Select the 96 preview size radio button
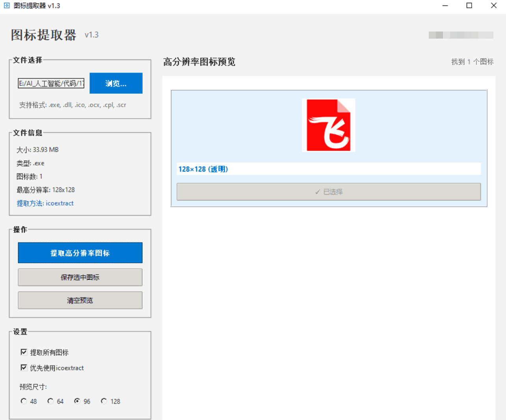Viewport: 506px width, 420px height. (77, 401)
